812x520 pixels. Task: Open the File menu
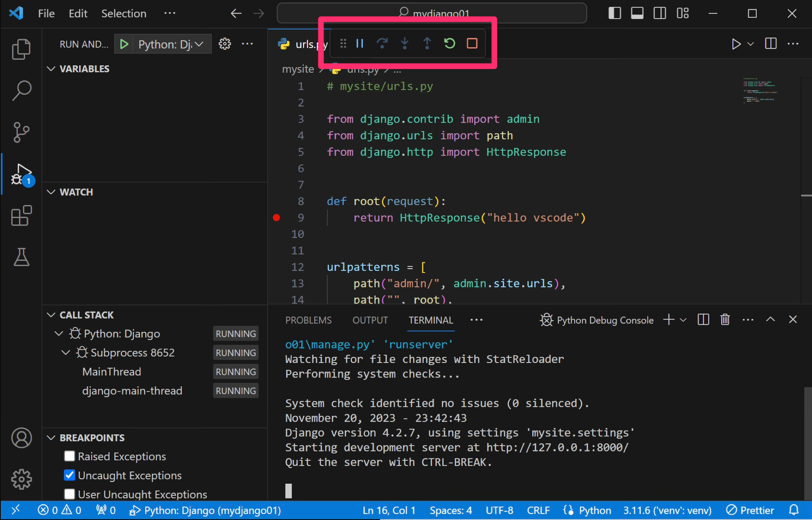[x=46, y=13]
